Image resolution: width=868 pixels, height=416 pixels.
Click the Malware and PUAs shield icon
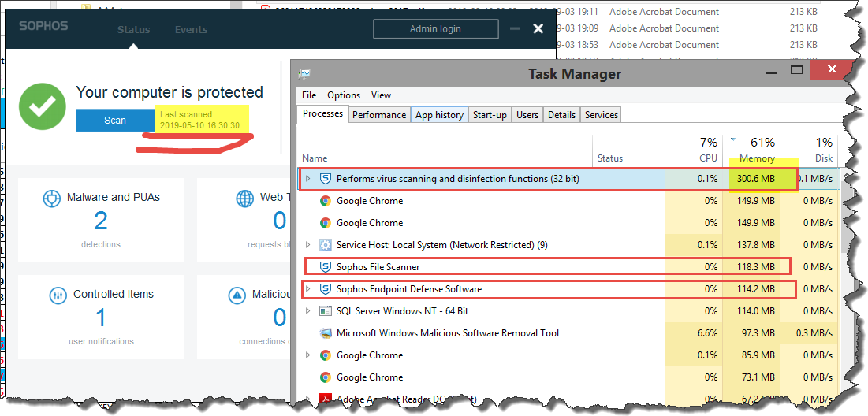pyautogui.click(x=51, y=198)
